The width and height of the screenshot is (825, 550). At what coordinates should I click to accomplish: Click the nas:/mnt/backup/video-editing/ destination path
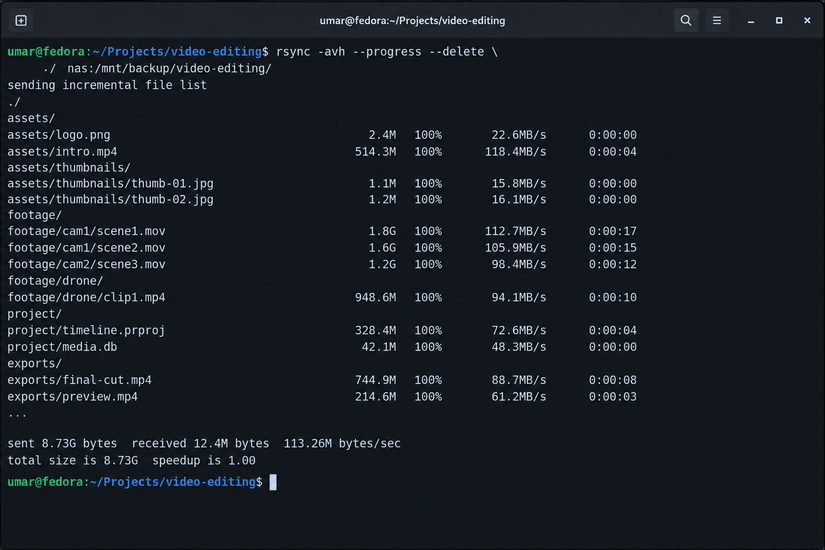point(169,68)
